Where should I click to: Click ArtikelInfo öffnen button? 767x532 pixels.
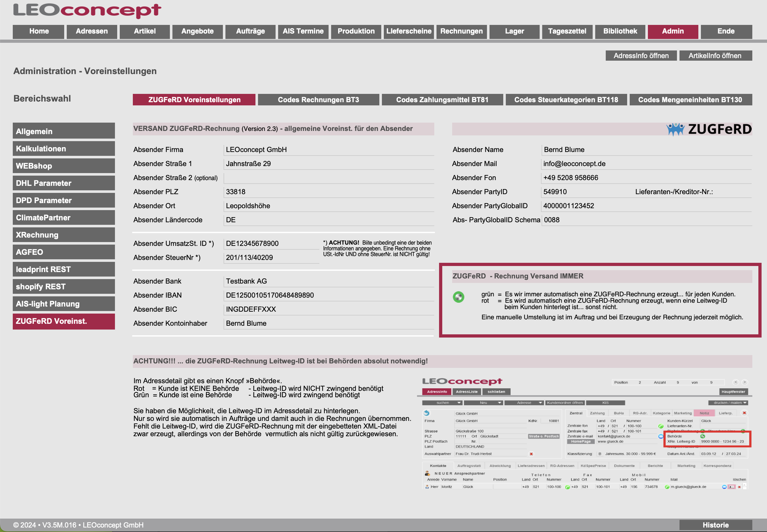715,56
